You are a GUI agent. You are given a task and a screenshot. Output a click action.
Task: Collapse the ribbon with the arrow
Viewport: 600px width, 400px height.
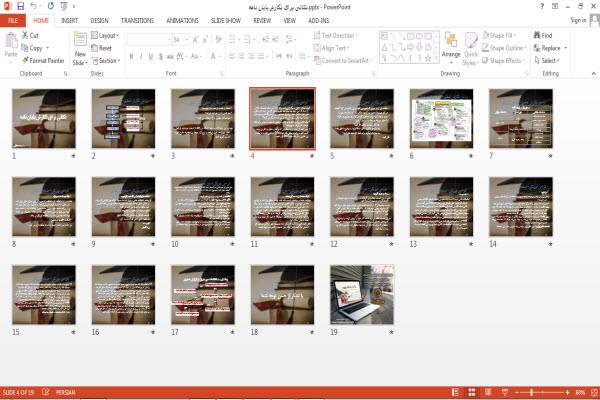tap(593, 73)
